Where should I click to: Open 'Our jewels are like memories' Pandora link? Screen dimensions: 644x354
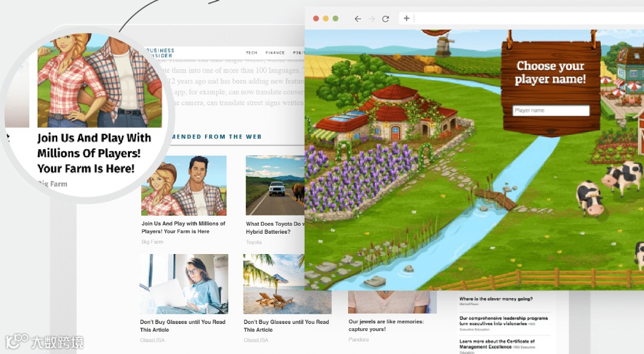pos(386,325)
